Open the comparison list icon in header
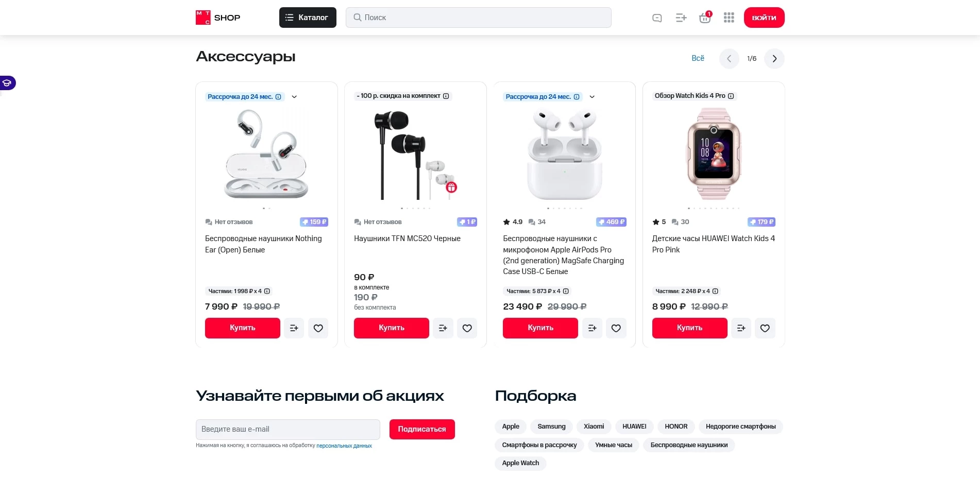Image resolution: width=980 pixels, height=477 pixels. tap(681, 17)
